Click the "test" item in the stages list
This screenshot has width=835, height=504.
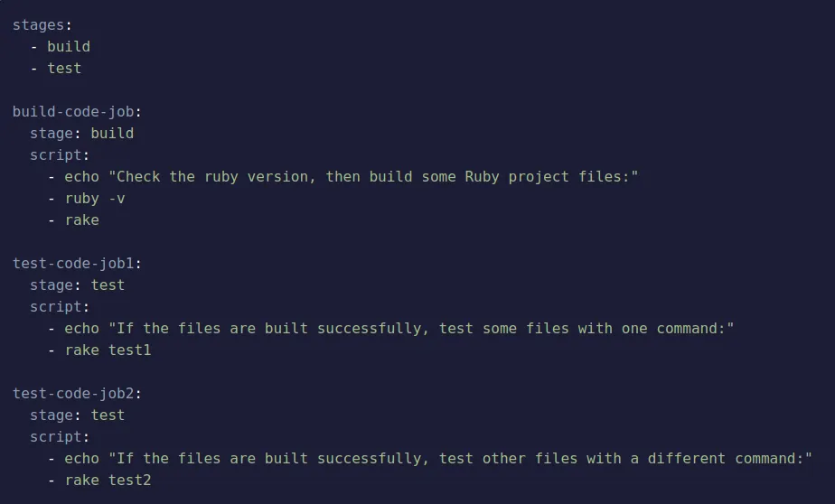click(x=64, y=68)
